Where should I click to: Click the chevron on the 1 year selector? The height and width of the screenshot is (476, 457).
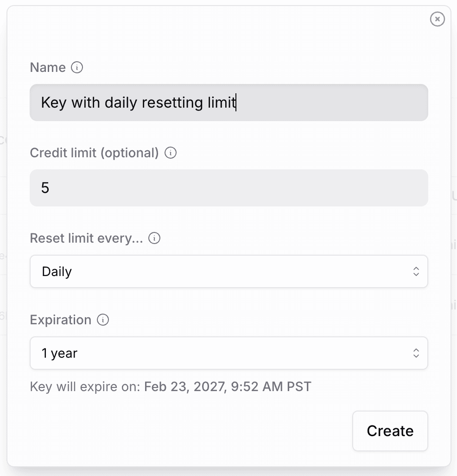pos(416,353)
